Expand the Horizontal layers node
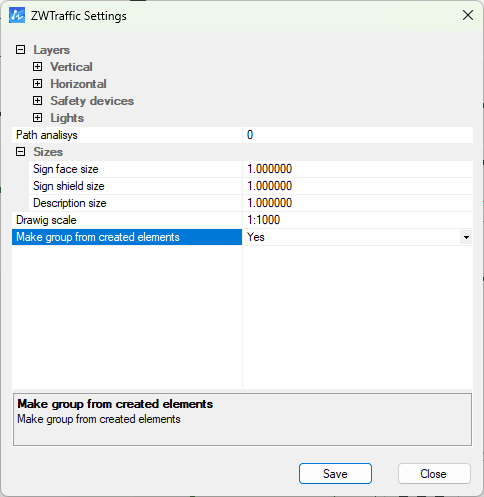The height and width of the screenshot is (497, 484). pos(37,84)
